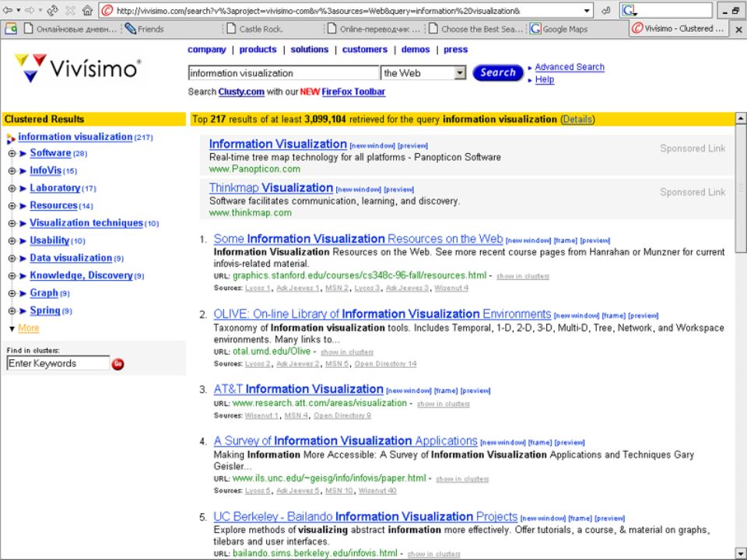Click the scrollbar up arrow

click(x=741, y=118)
